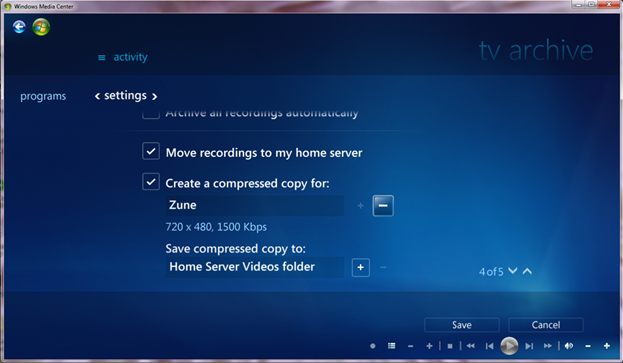Cancel the settings changes

click(x=546, y=325)
